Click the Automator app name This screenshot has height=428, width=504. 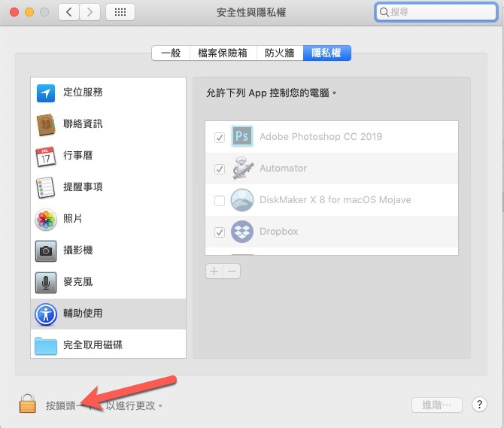pos(283,168)
